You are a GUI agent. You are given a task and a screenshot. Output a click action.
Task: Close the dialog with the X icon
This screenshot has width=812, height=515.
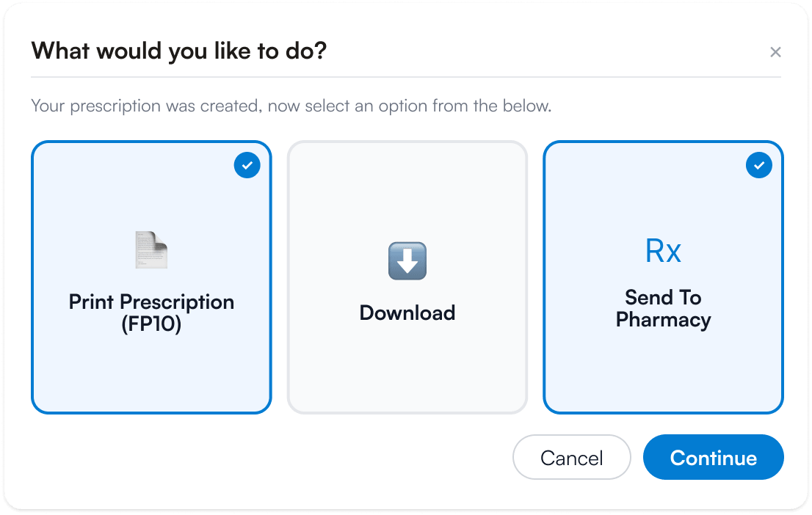[775, 52]
